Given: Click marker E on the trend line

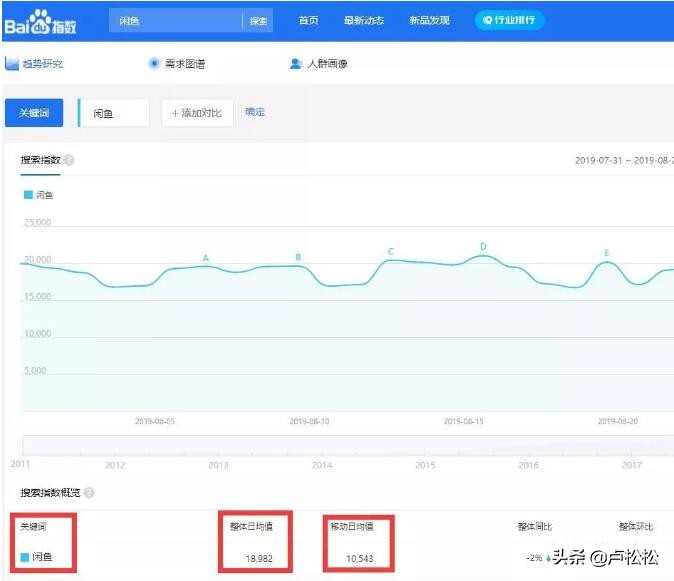Looking at the screenshot, I should tap(607, 253).
